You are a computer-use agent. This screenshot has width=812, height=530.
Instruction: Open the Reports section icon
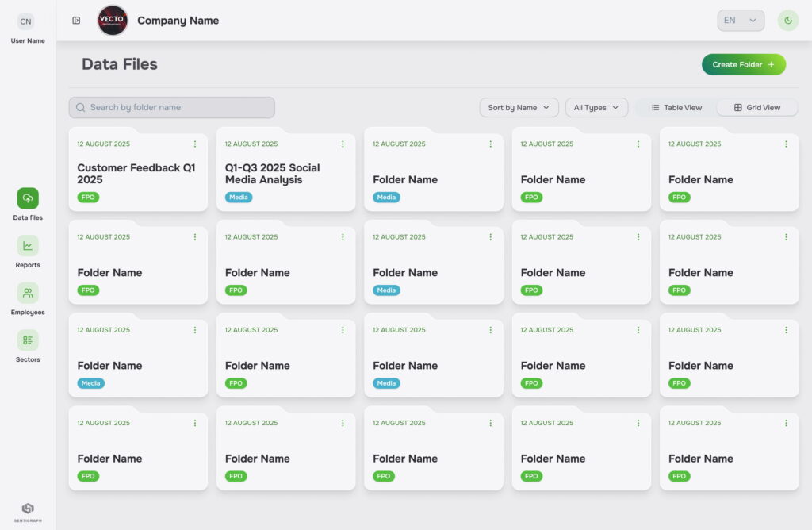pyautogui.click(x=28, y=246)
